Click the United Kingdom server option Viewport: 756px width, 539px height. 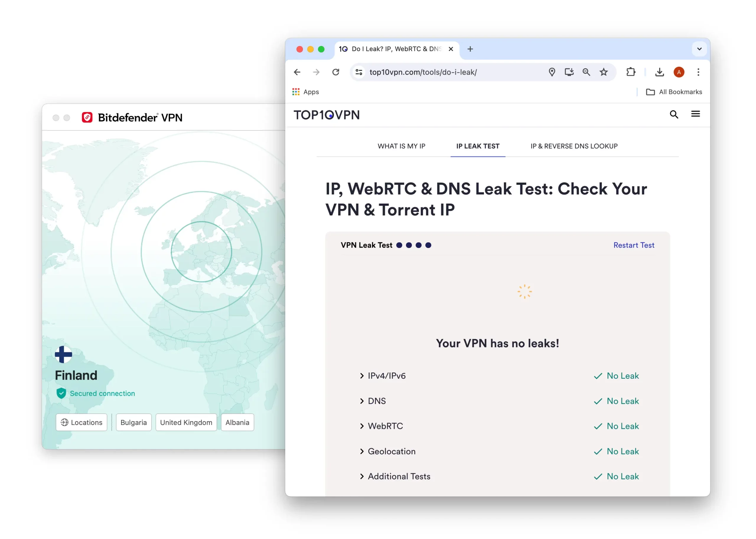click(x=186, y=422)
